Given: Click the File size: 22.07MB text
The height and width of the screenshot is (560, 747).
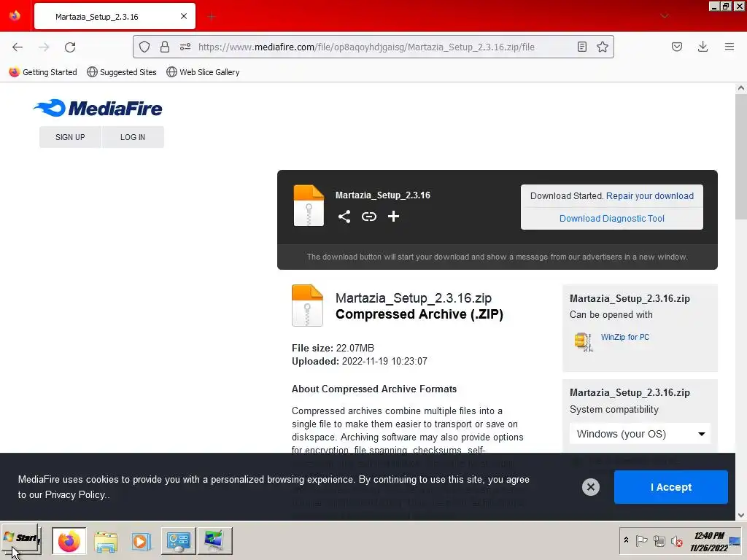Looking at the screenshot, I should point(333,348).
